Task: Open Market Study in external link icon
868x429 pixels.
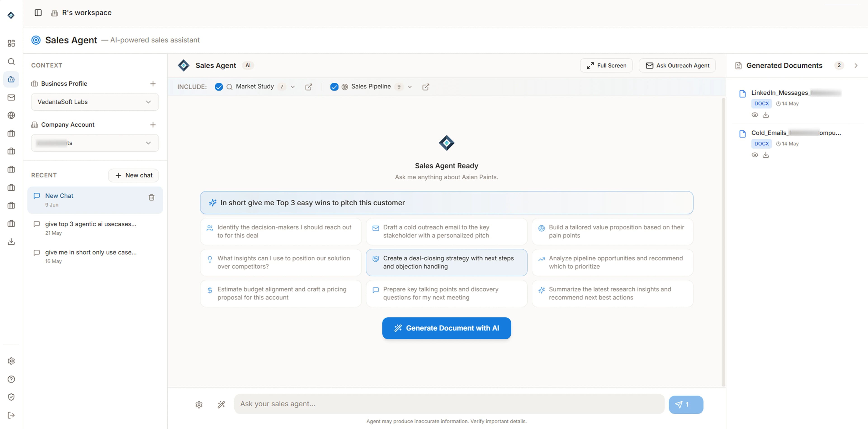Action: [x=309, y=87]
